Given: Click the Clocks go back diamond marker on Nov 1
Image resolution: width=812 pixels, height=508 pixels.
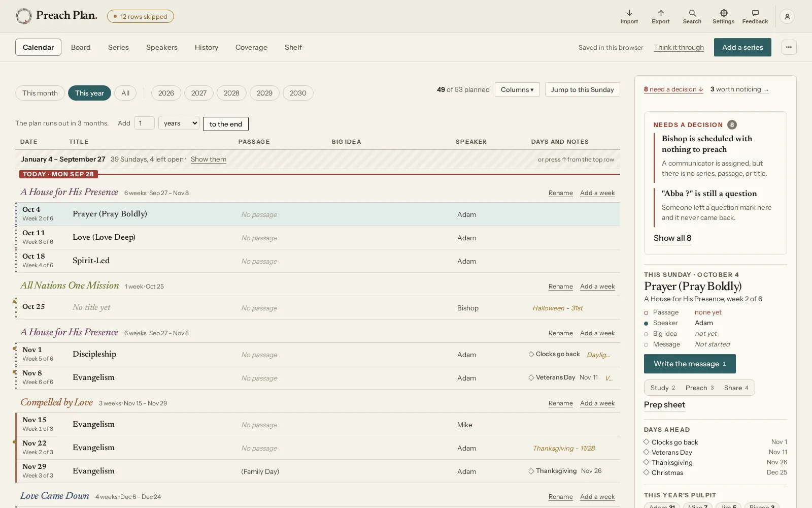Looking at the screenshot, I should [531, 354].
